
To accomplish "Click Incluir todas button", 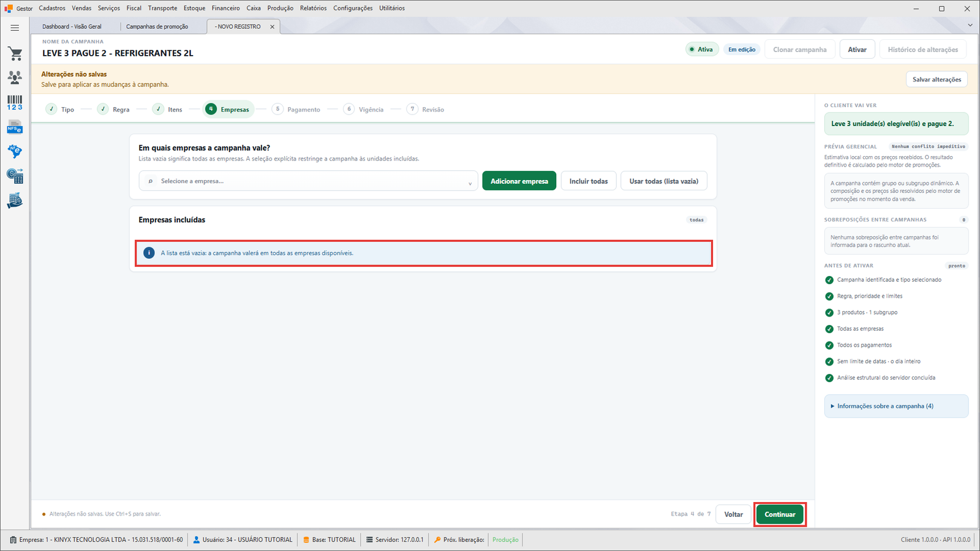I will [x=589, y=181].
